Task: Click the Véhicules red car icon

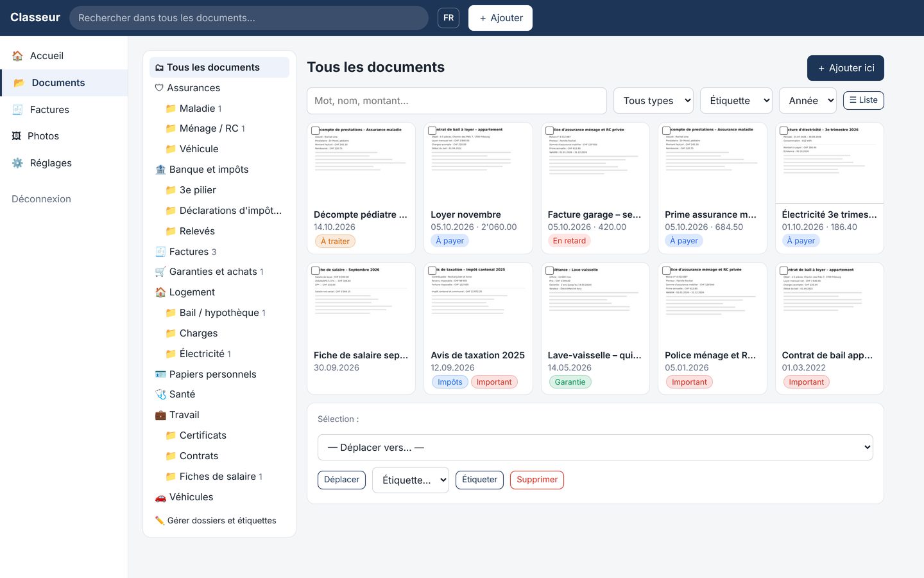Action: click(x=160, y=497)
